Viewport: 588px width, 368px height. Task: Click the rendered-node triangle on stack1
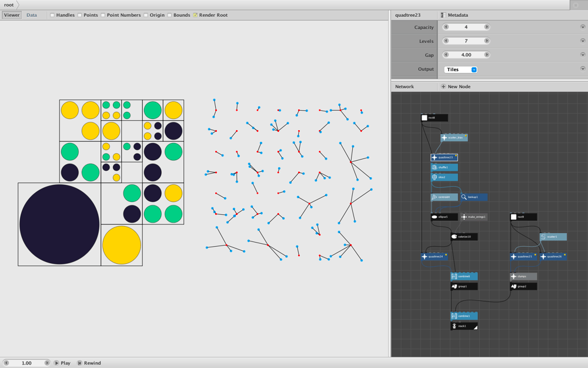tap(476, 327)
